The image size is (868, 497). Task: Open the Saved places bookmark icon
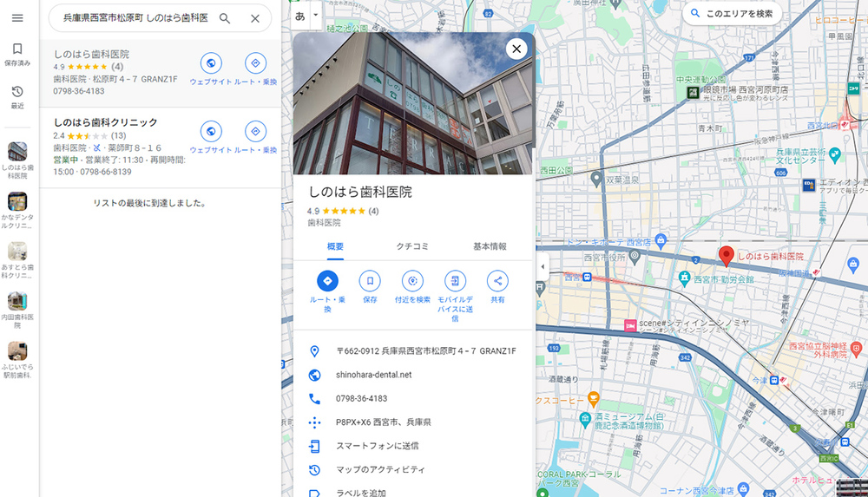coord(17,49)
